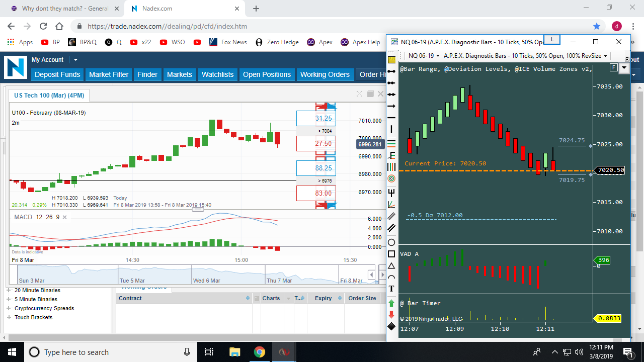Select the arc drawing tool
The image size is (644, 362).
pos(391,277)
